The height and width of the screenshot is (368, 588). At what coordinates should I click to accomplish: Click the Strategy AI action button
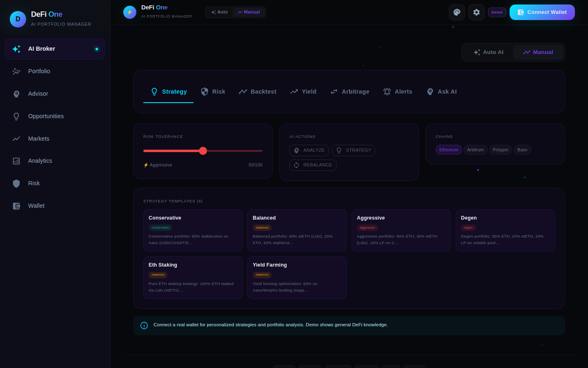pos(354,150)
